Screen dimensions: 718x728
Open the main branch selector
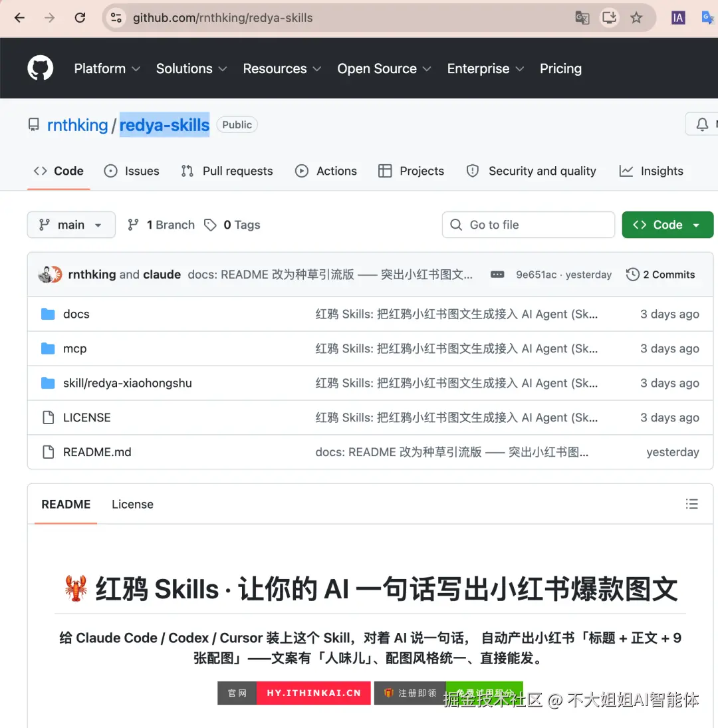pyautogui.click(x=71, y=225)
